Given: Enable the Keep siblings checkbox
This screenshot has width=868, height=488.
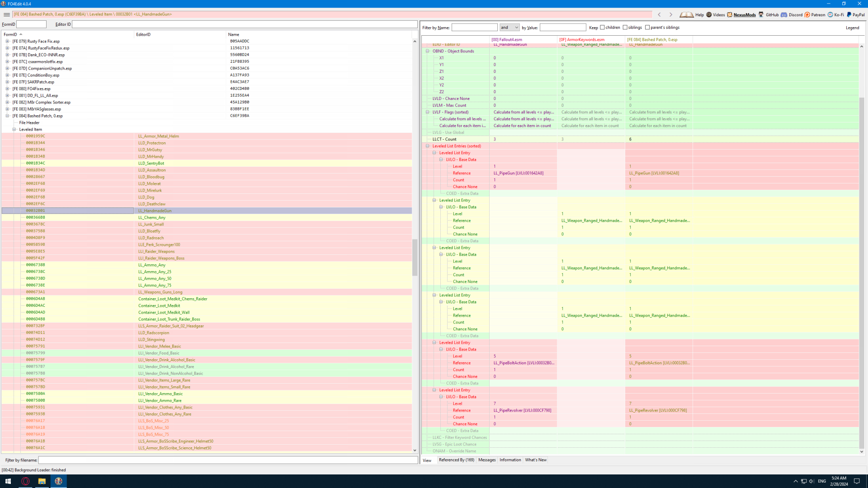Looking at the screenshot, I should 625,28.
